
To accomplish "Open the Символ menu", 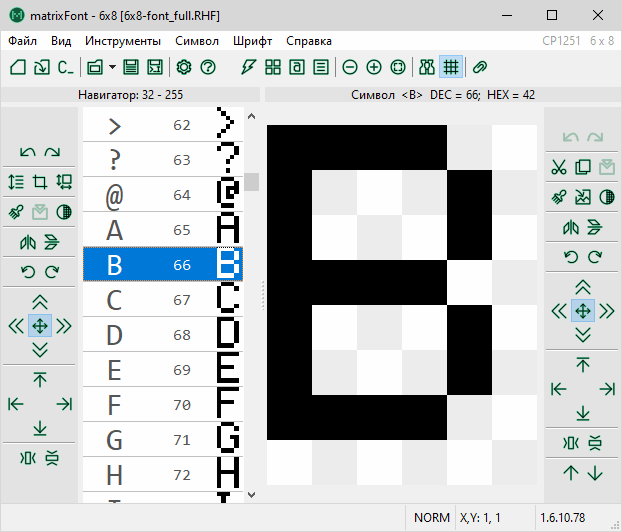I will (196, 41).
